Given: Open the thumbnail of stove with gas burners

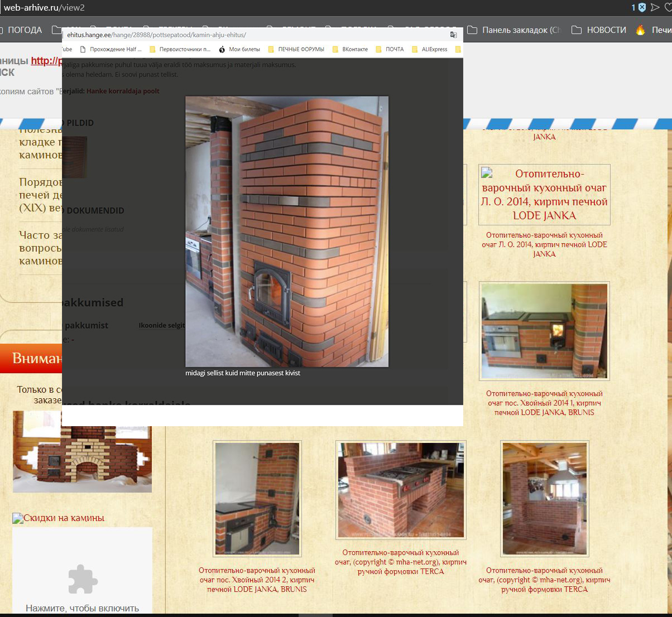Looking at the screenshot, I should [x=401, y=490].
